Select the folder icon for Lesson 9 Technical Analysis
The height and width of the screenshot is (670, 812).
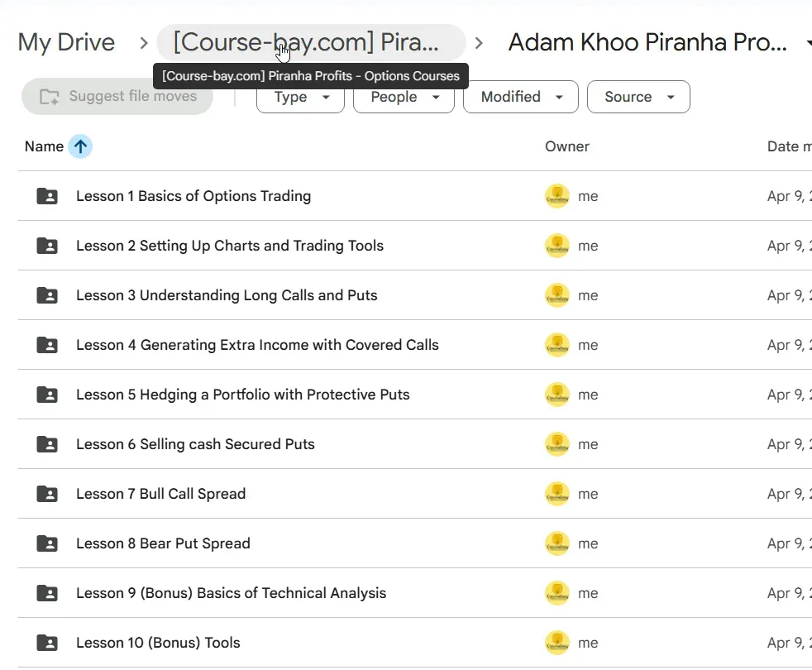(47, 593)
